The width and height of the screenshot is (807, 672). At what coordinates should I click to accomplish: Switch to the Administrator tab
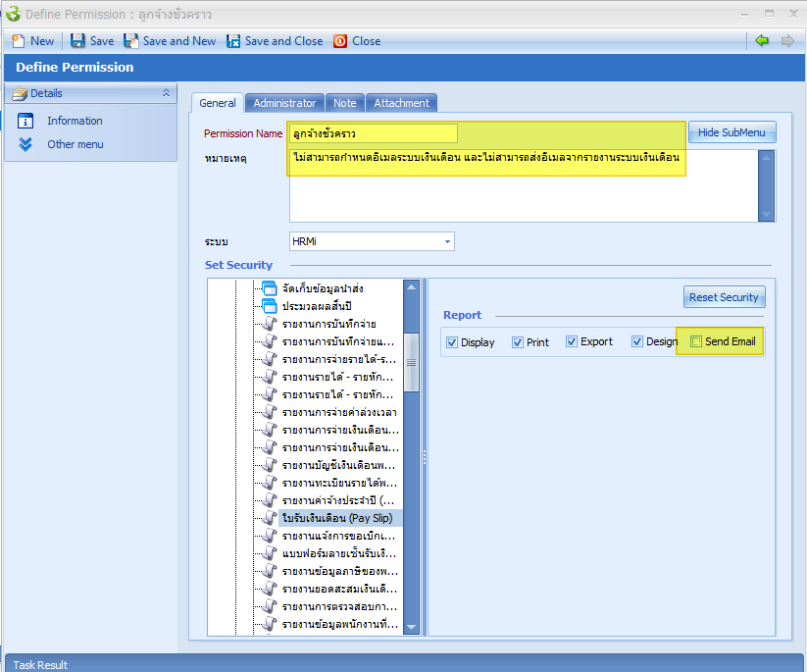pyautogui.click(x=284, y=103)
